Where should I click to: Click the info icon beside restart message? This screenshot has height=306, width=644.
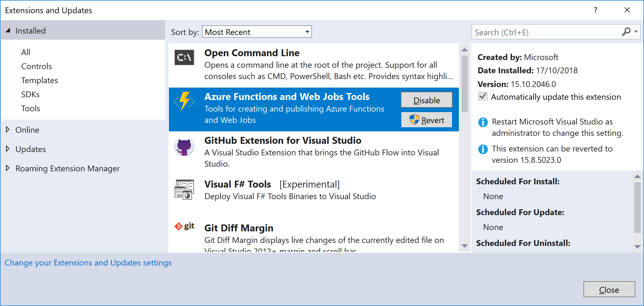coord(483,122)
